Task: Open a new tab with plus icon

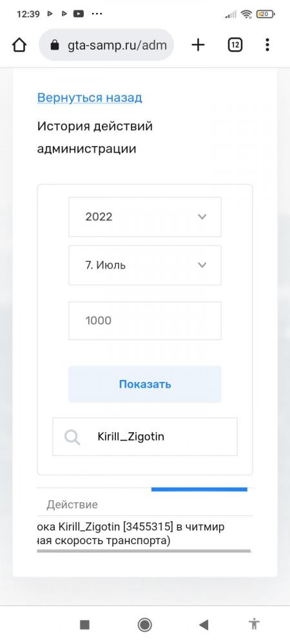Action: [x=198, y=45]
